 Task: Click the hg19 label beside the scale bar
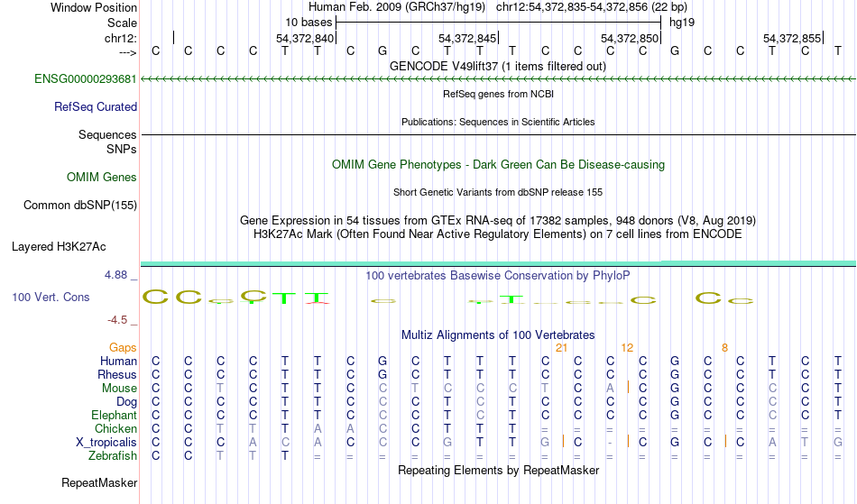click(682, 23)
